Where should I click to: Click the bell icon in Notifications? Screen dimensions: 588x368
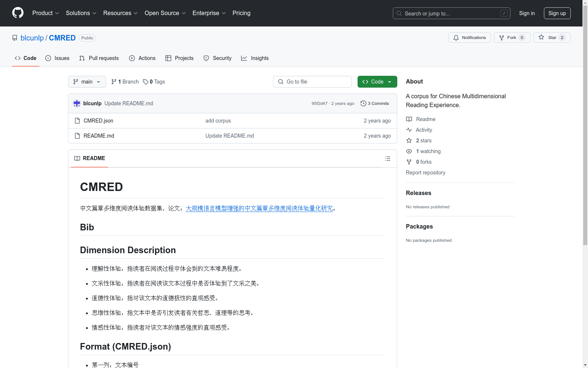[456, 38]
